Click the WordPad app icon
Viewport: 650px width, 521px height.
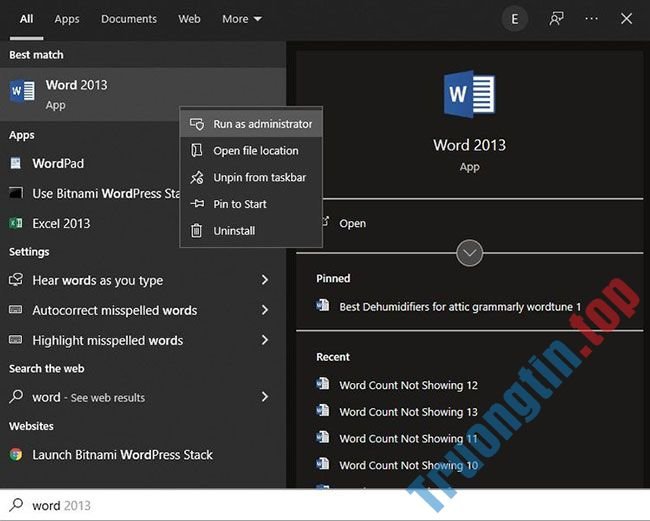click(x=16, y=163)
